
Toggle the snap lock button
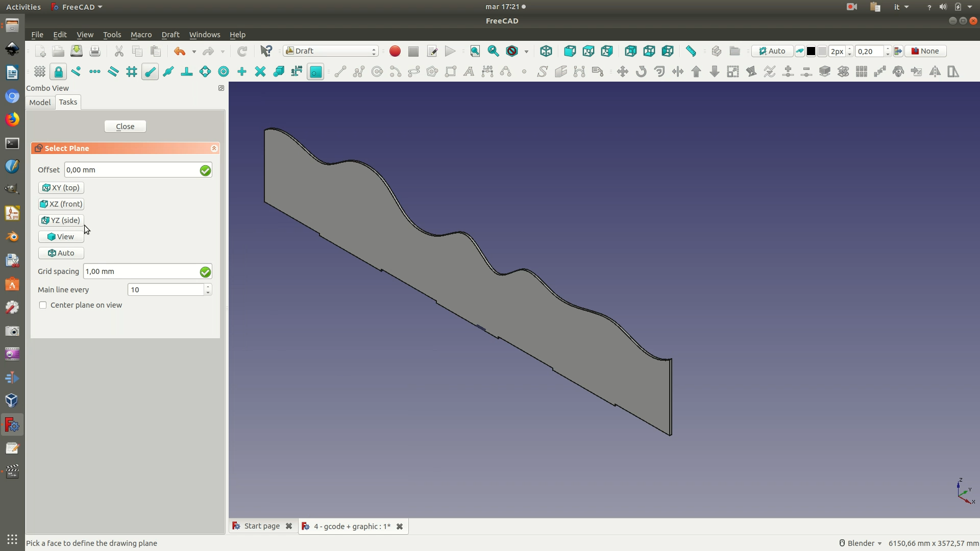click(x=58, y=72)
